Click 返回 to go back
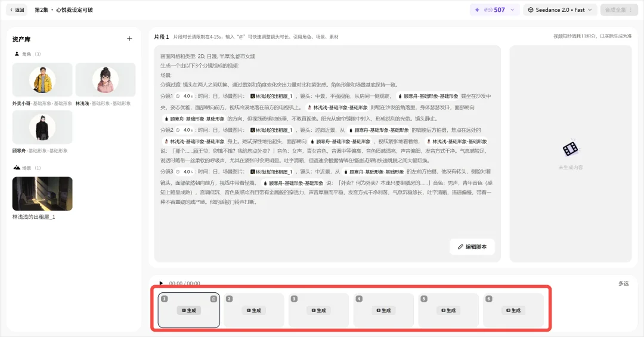Viewport: 644px width, 337px height. [16, 10]
